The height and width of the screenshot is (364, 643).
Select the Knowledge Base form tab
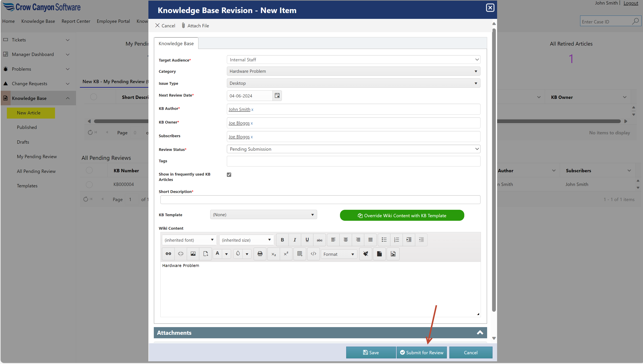176,44
